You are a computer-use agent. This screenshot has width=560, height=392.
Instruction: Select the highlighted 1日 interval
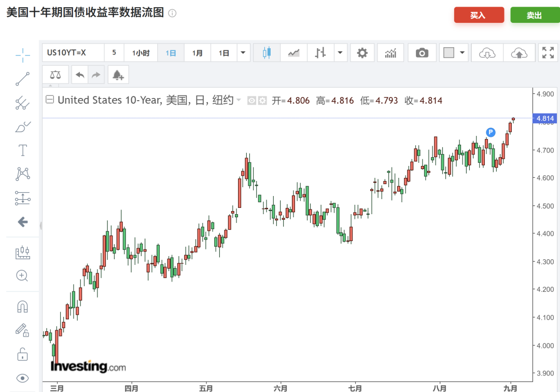(x=171, y=53)
